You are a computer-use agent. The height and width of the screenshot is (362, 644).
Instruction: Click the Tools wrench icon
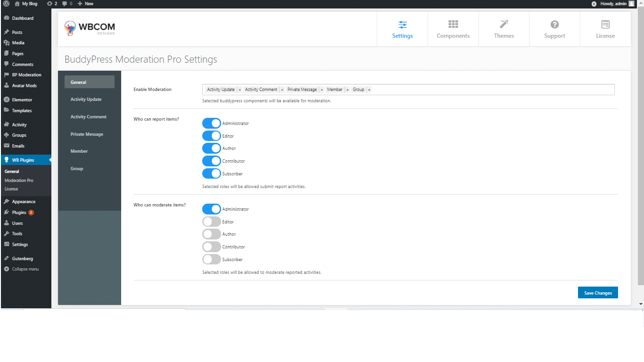(x=7, y=233)
